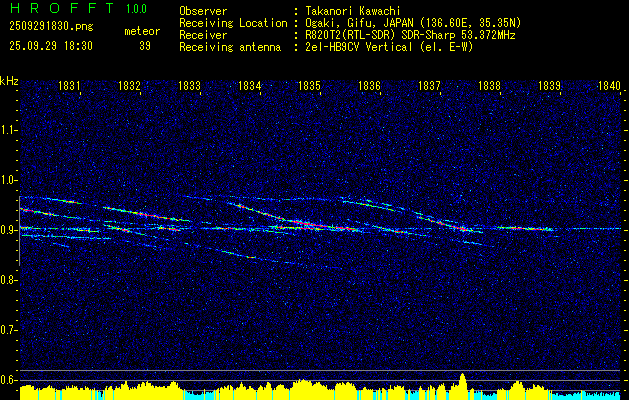629x400 pixels.
Task: Click the 'Receiving antenna' field label
Action: click(230, 47)
